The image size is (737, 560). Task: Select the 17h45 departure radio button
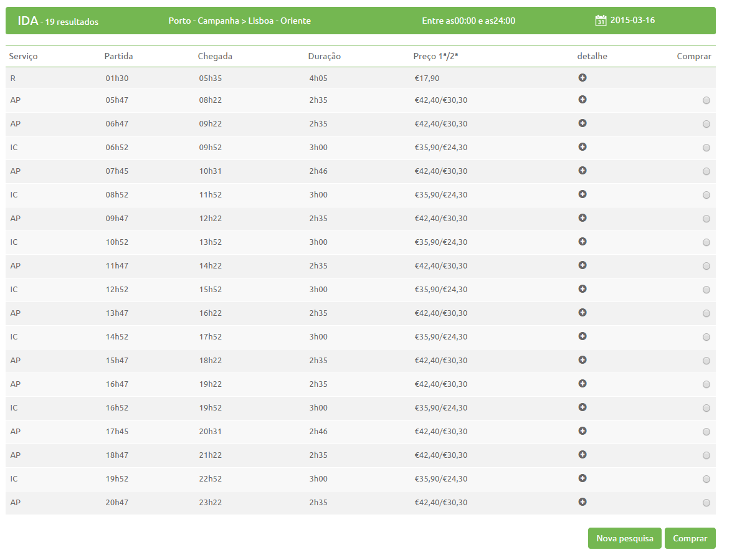[x=706, y=432]
